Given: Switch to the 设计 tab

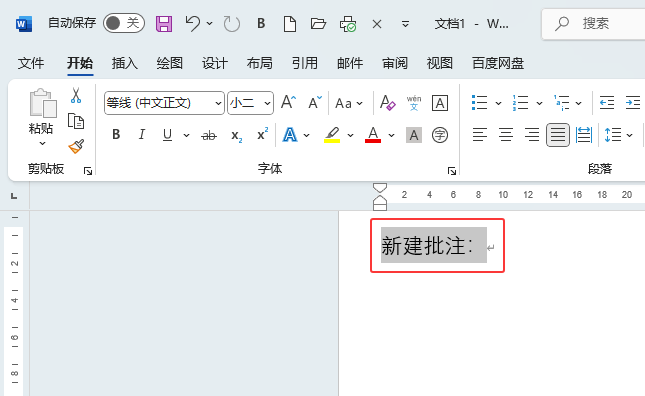Looking at the screenshot, I should [x=215, y=63].
